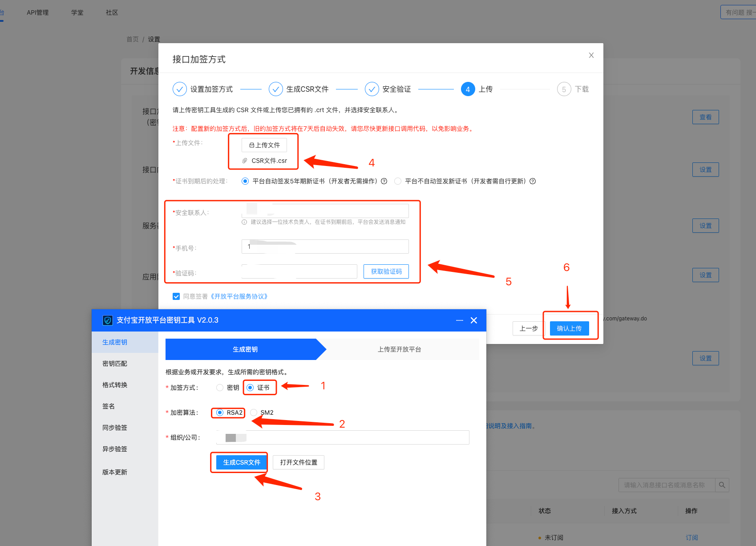Image resolution: width=756 pixels, height=546 pixels.
Task: Select 证书 signing method radio
Action: tap(250, 388)
